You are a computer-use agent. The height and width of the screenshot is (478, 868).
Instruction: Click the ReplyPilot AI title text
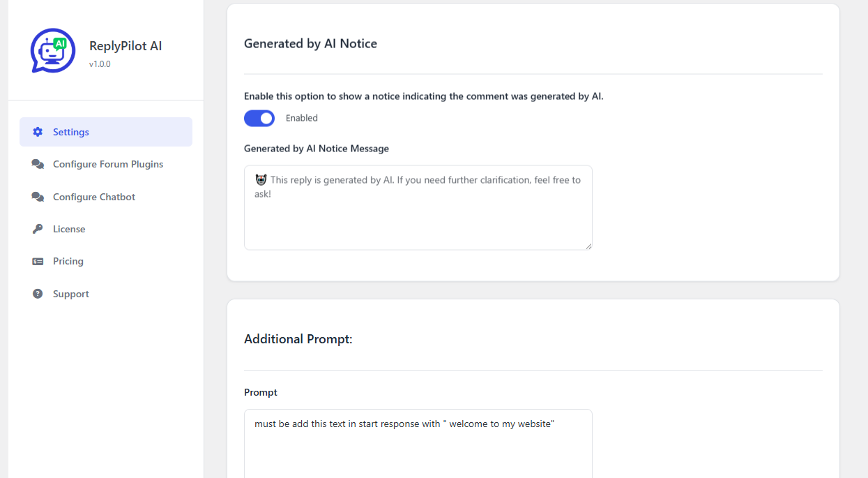(x=125, y=46)
